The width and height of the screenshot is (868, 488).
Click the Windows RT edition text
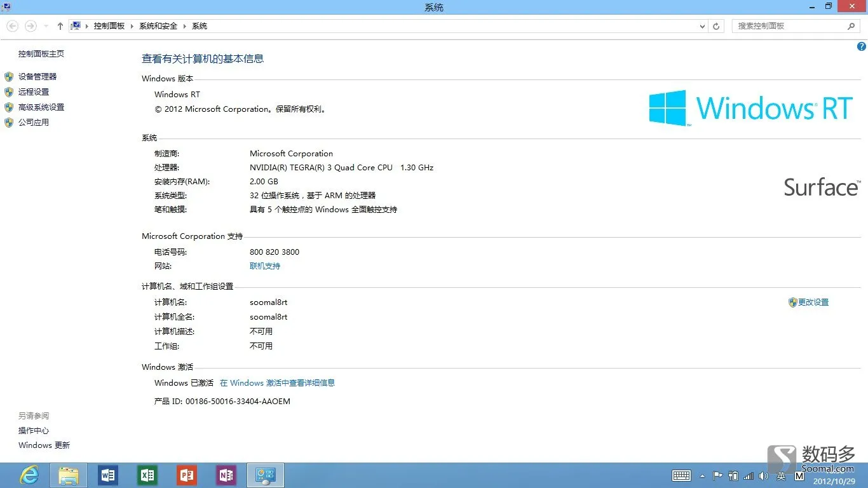click(x=177, y=95)
